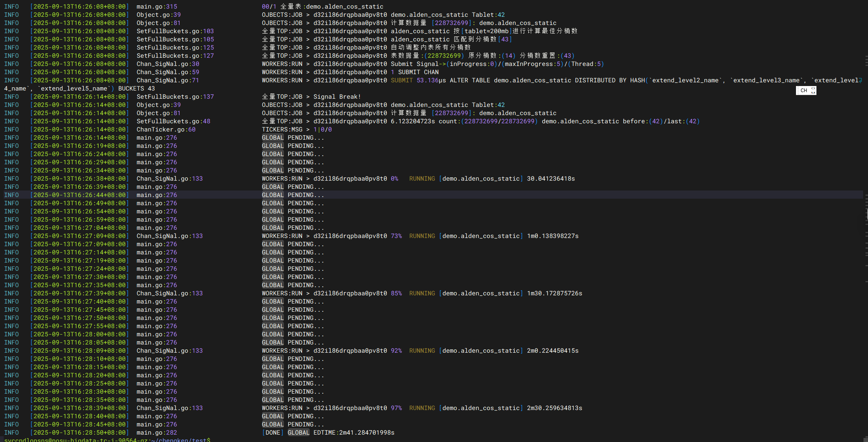Click Chan_SigNal.go:59 source reference
The width and height of the screenshot is (868, 442).
[168, 72]
